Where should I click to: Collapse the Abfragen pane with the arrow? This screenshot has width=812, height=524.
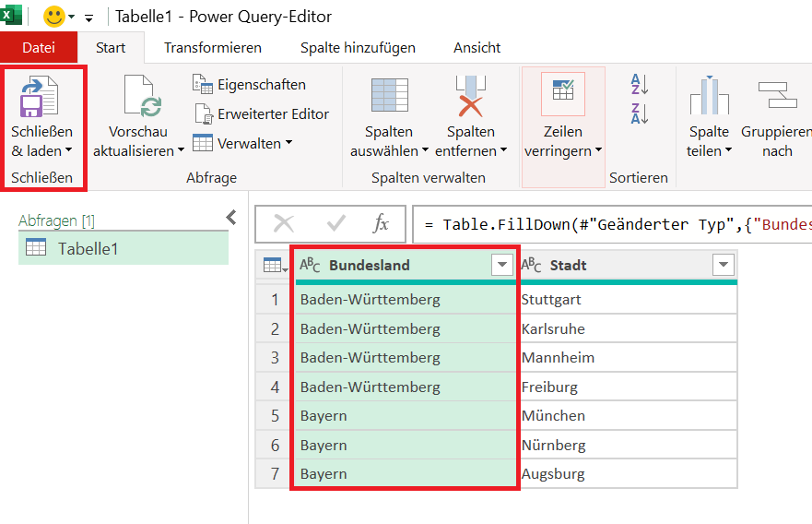231,218
